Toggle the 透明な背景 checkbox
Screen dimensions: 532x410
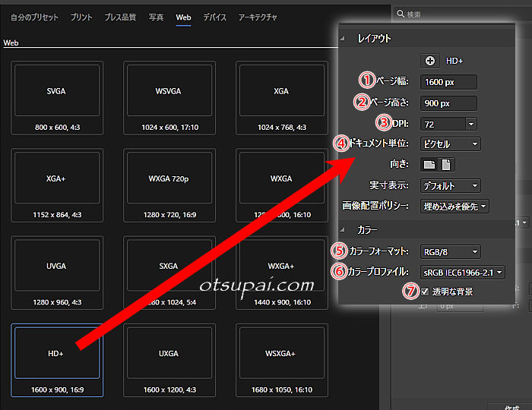pos(425,292)
